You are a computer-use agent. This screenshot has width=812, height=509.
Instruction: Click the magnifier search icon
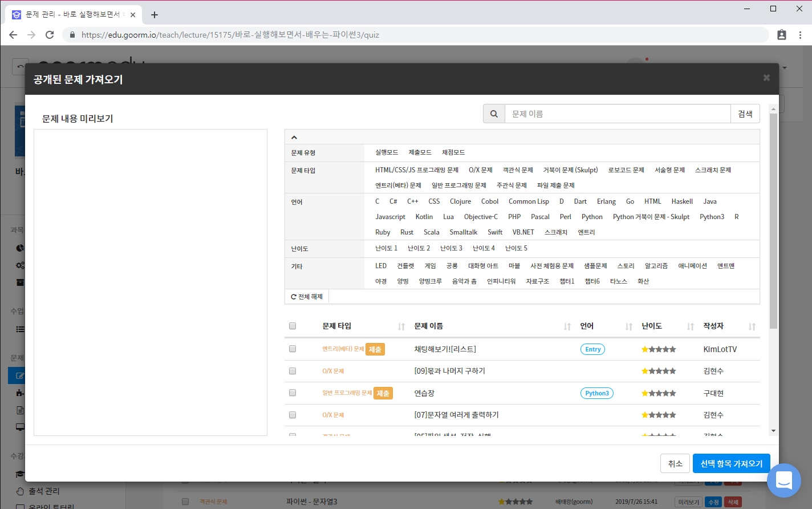pyautogui.click(x=494, y=114)
